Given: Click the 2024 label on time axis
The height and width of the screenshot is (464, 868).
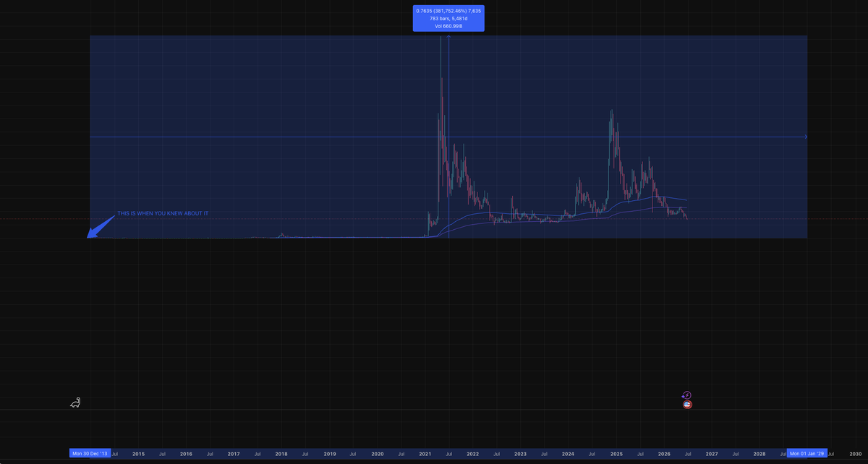Looking at the screenshot, I should pyautogui.click(x=569, y=454).
